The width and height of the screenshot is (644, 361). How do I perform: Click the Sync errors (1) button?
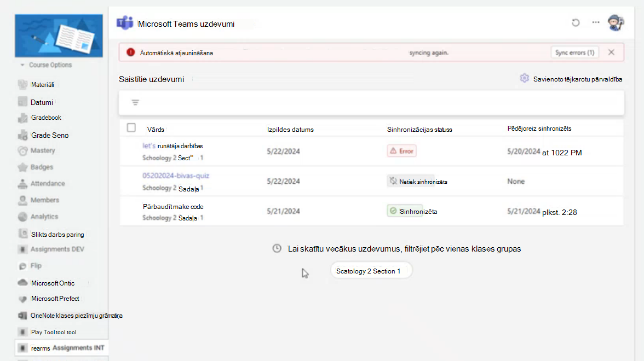pos(574,53)
